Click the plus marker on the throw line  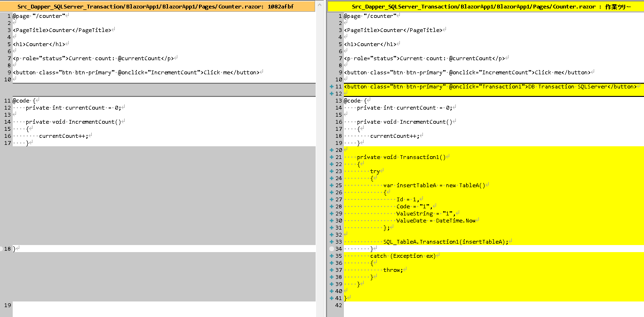[332, 270]
